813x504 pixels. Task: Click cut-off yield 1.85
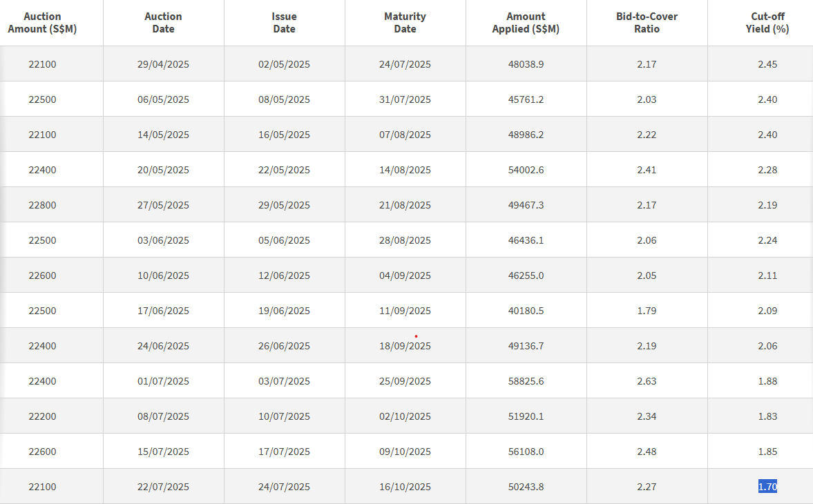coord(767,452)
